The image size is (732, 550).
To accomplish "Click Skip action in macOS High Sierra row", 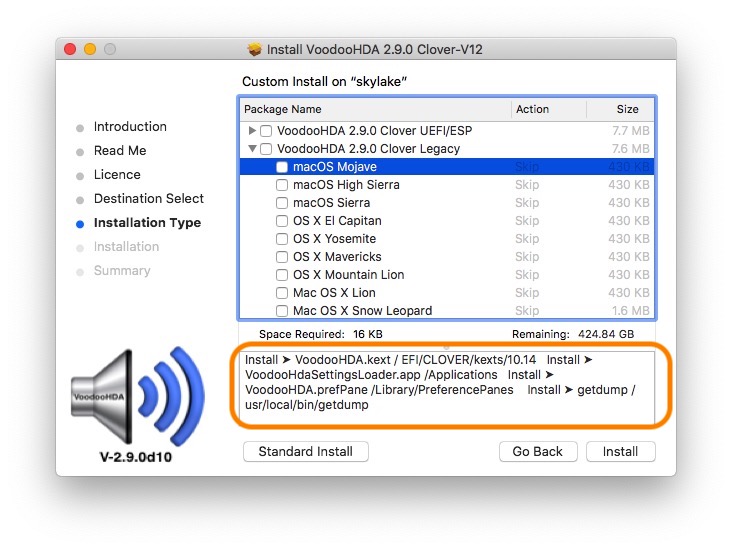I will (x=527, y=185).
